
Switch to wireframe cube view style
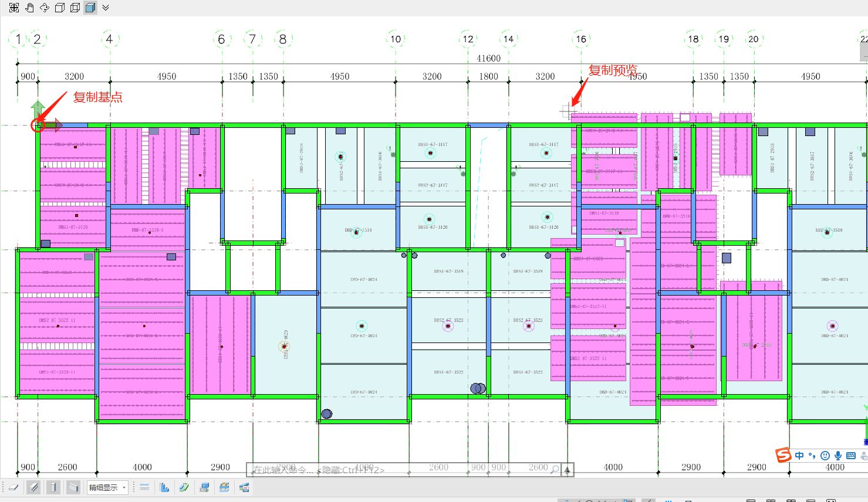tap(75, 8)
